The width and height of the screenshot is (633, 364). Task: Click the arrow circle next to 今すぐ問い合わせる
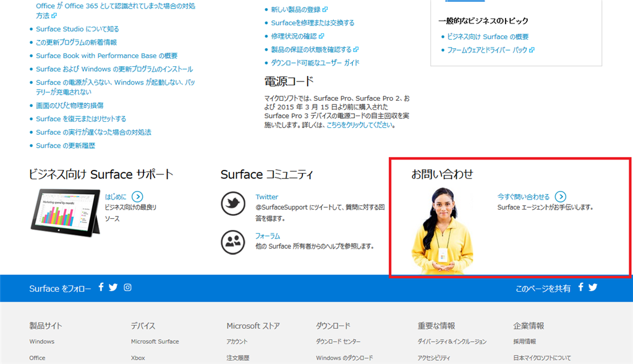[560, 197]
